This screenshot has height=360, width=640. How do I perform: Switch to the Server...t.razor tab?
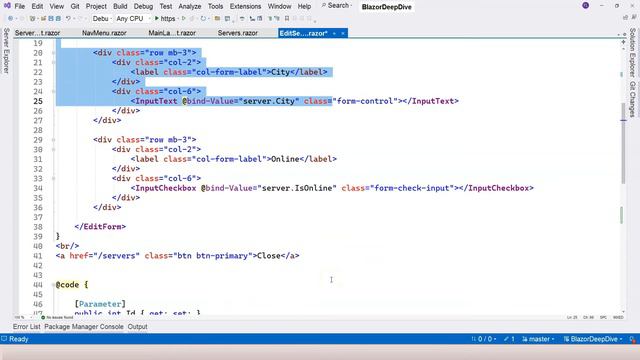pyautogui.click(x=37, y=33)
